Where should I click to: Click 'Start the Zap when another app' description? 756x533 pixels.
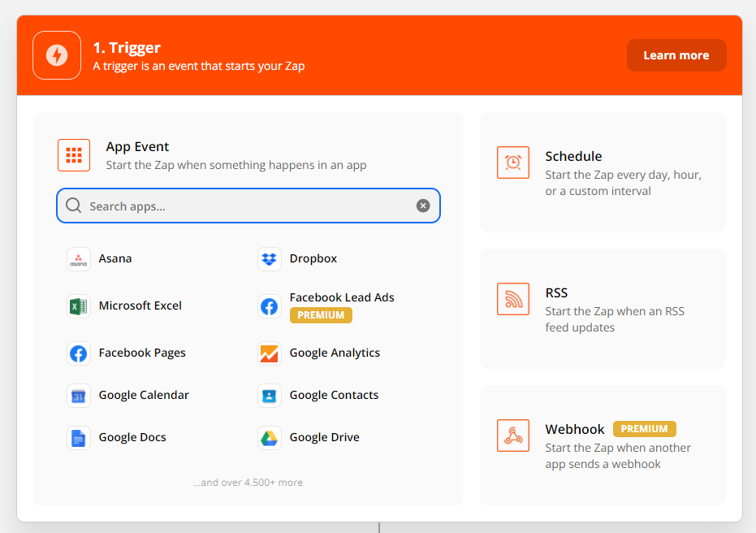[618, 456]
